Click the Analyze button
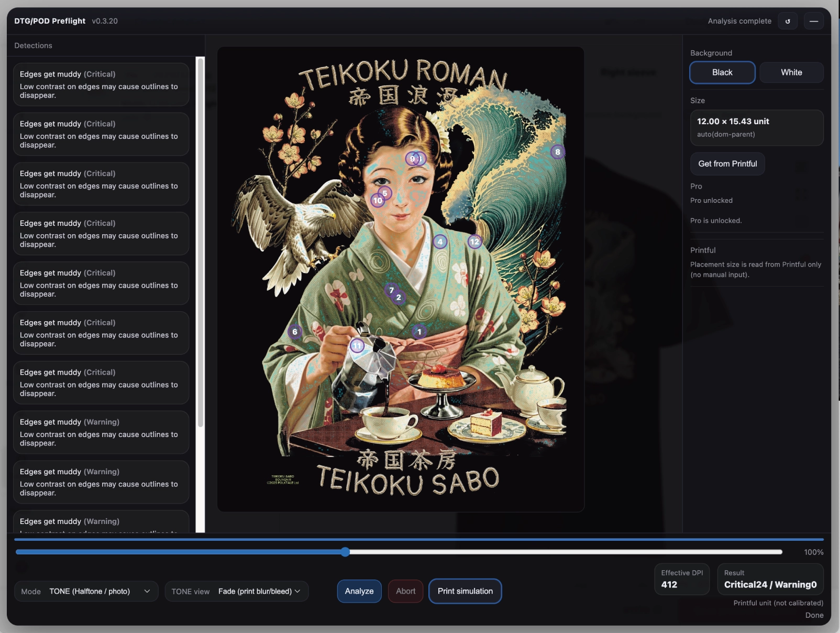Viewport: 840px width, 633px height. pos(359,591)
